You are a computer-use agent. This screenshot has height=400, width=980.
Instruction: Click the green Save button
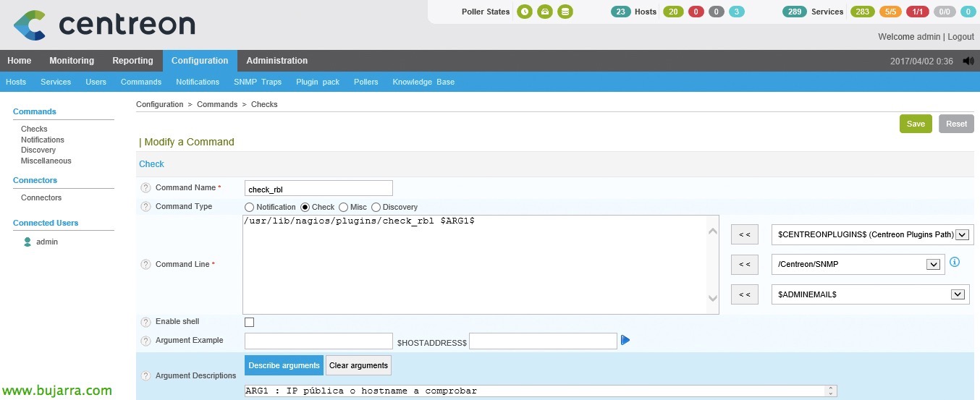tap(916, 124)
